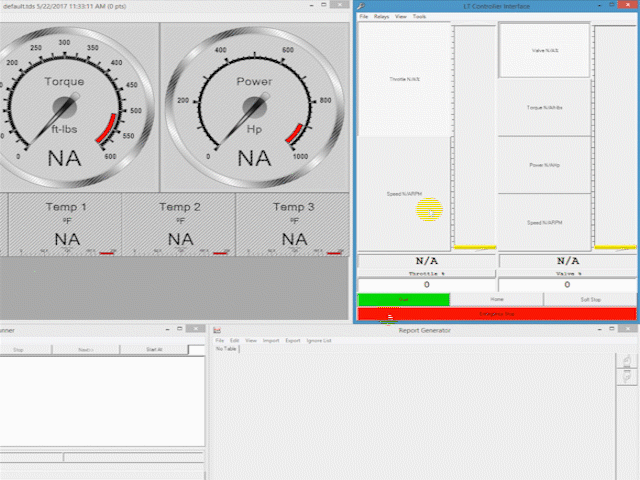Open the Relays menu in LT Controller Interface
This screenshot has width=640, height=480.
382,17
